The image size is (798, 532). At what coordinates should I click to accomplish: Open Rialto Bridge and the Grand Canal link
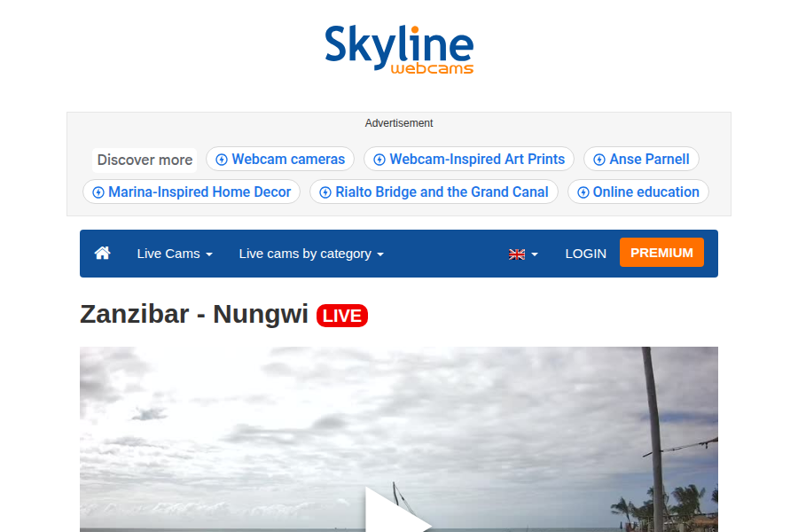coord(434,192)
